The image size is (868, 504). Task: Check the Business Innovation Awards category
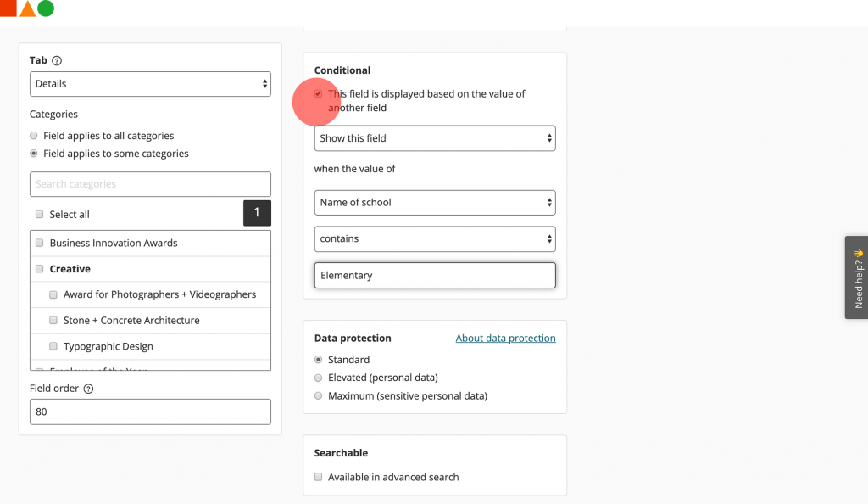[39, 243]
